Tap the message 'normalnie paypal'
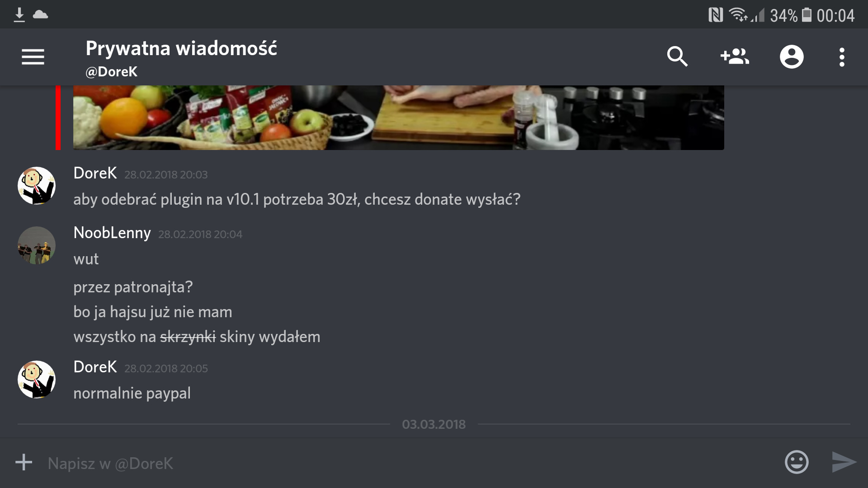This screenshot has width=868, height=488. tap(132, 393)
